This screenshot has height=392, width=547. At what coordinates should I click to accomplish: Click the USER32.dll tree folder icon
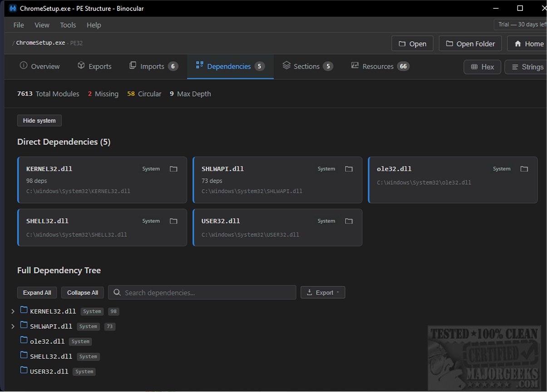[24, 370]
